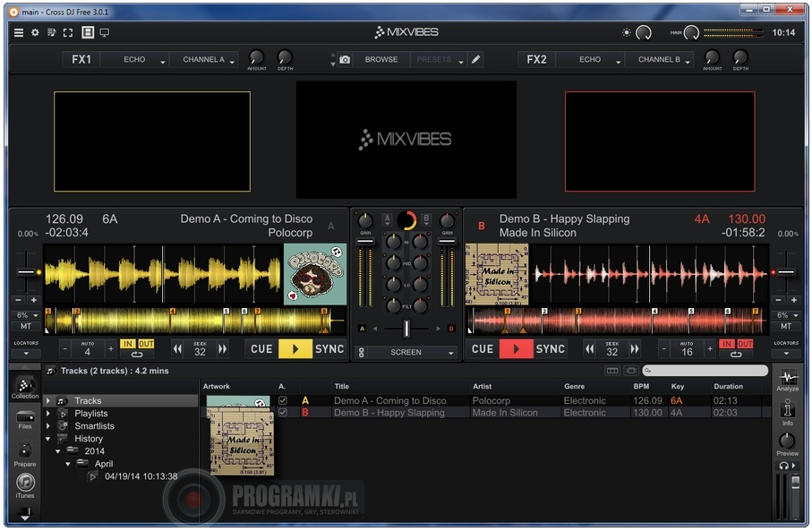Open the PRESETS dropdown

coord(439,60)
